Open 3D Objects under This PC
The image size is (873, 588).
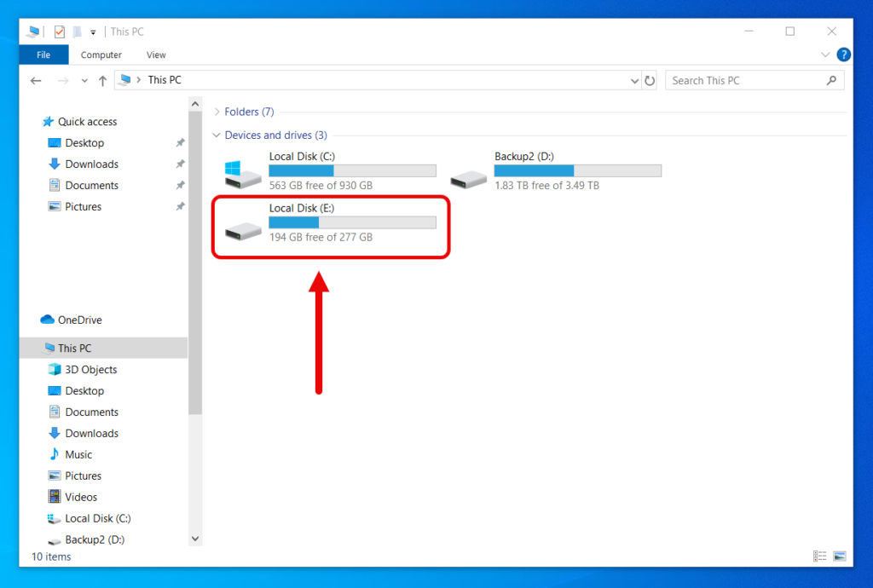click(90, 369)
